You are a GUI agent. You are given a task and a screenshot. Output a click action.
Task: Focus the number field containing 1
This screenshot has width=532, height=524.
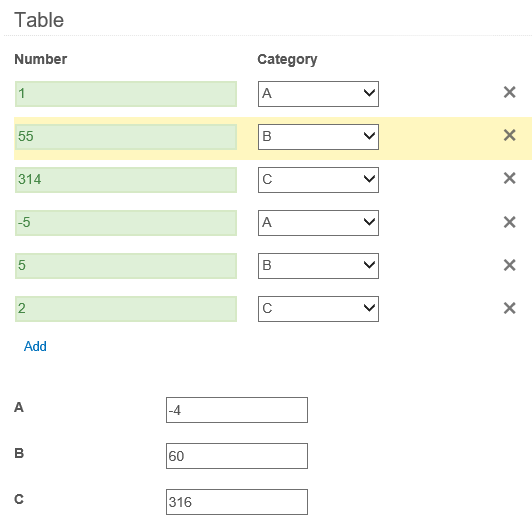coord(126,94)
